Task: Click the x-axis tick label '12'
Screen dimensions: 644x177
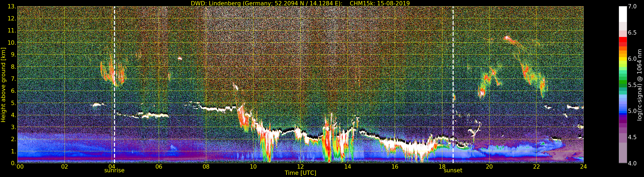Action: 300,167
